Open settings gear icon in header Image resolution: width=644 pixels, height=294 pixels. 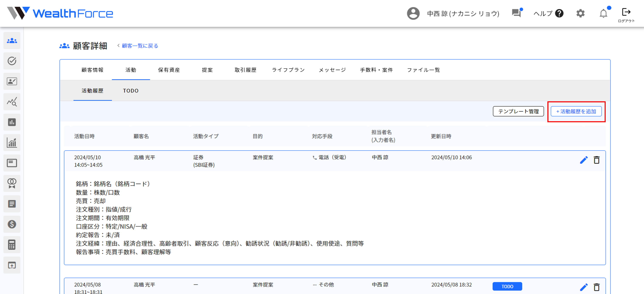pyautogui.click(x=580, y=13)
